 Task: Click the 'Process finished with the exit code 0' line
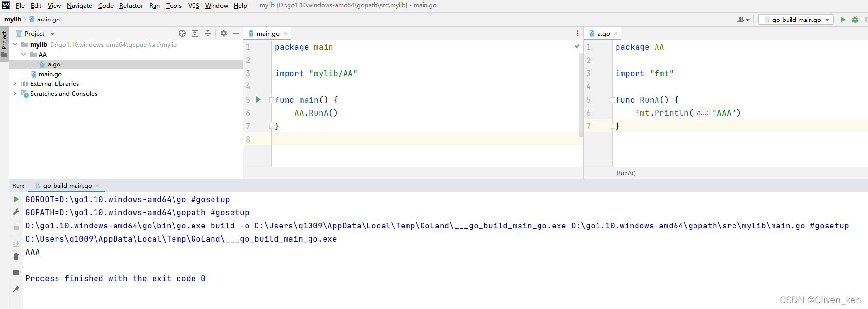pyautogui.click(x=116, y=278)
